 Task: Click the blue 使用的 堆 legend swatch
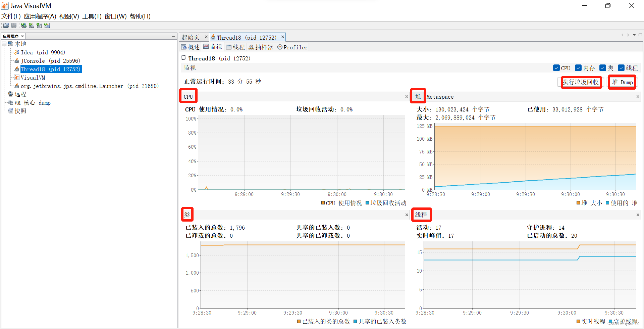point(607,203)
